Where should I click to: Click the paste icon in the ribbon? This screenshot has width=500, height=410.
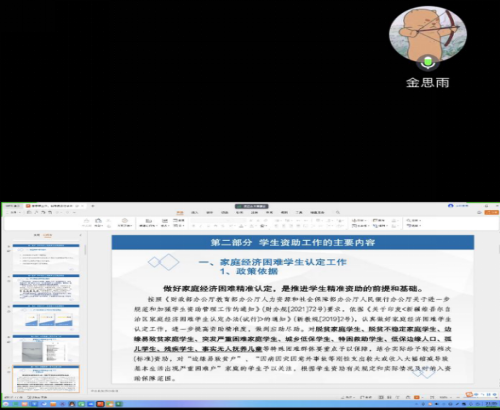click(98, 222)
